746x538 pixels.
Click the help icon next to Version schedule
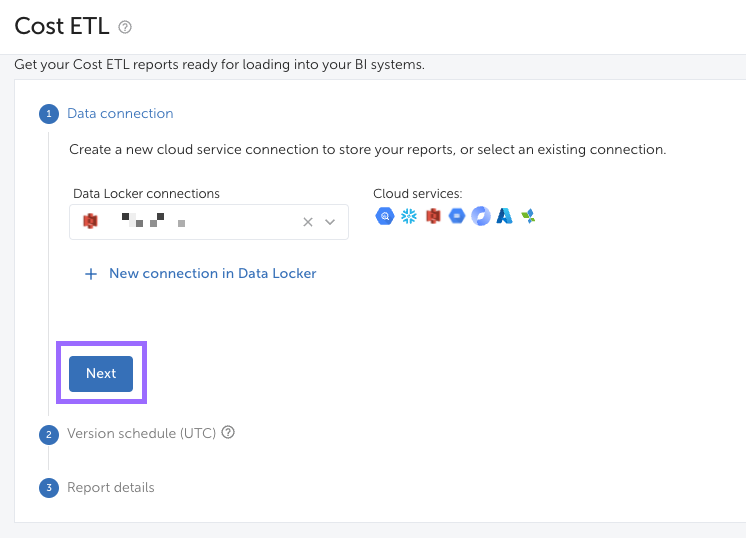[228, 433]
